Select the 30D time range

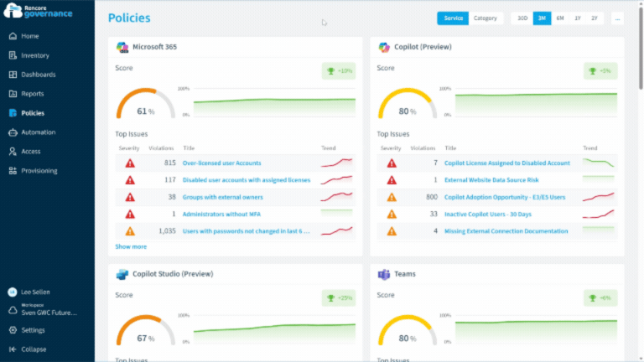click(x=522, y=18)
